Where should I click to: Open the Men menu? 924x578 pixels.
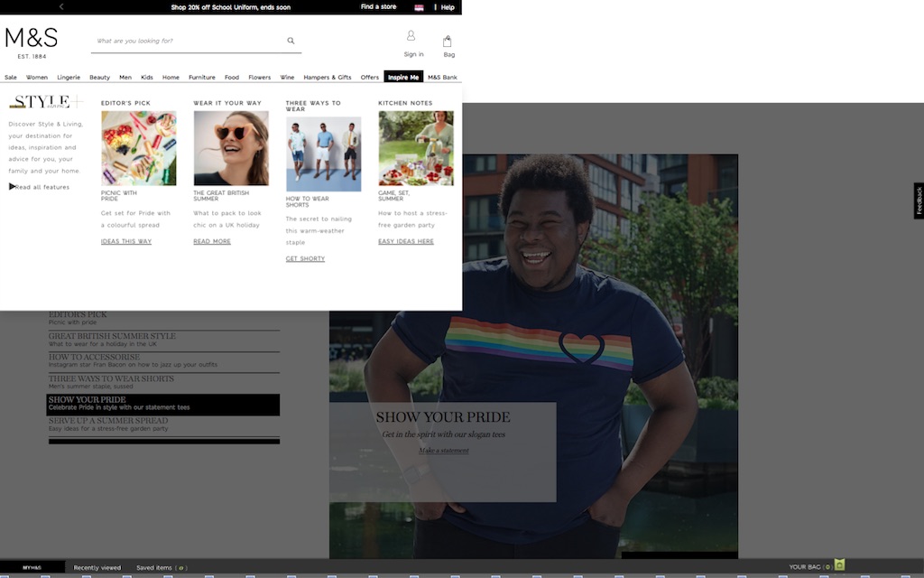(125, 78)
